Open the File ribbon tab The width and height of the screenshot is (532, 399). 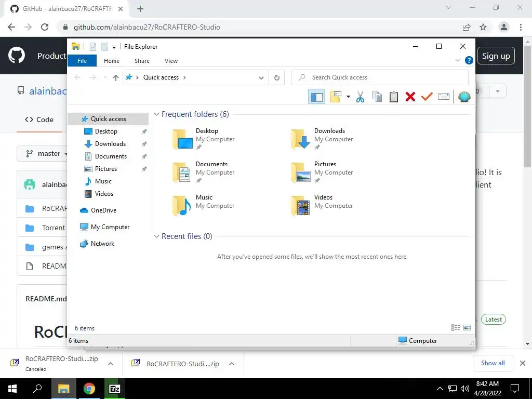[x=82, y=61]
